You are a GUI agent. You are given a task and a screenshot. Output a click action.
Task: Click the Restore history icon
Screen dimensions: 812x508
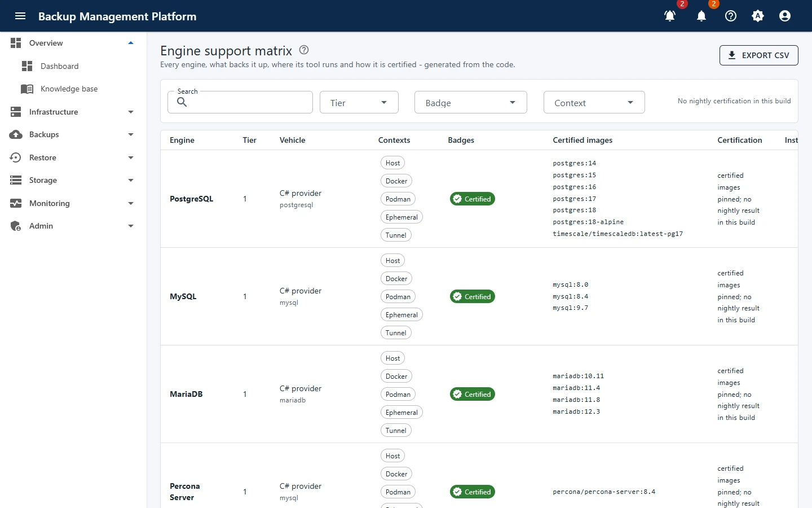pyautogui.click(x=16, y=157)
